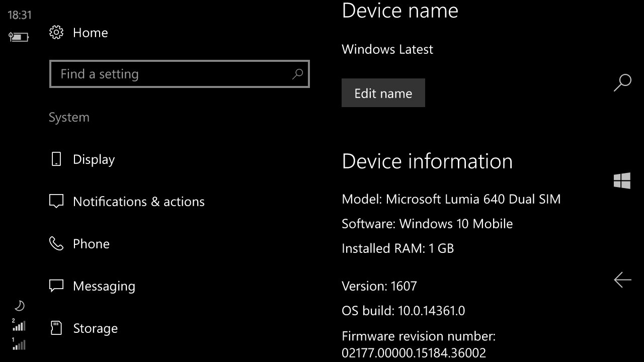This screenshot has height=362, width=644.
Task: Open Messaging using the chat bubble icon
Action: click(56, 286)
